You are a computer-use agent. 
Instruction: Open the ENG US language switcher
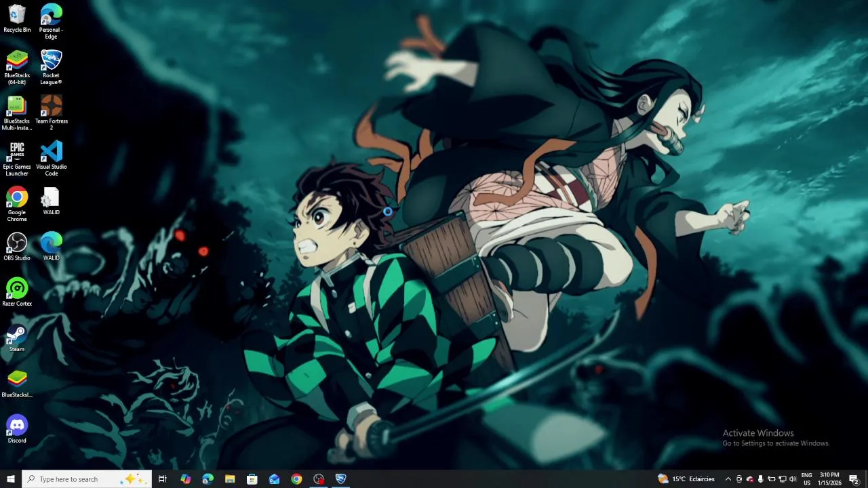click(x=807, y=479)
